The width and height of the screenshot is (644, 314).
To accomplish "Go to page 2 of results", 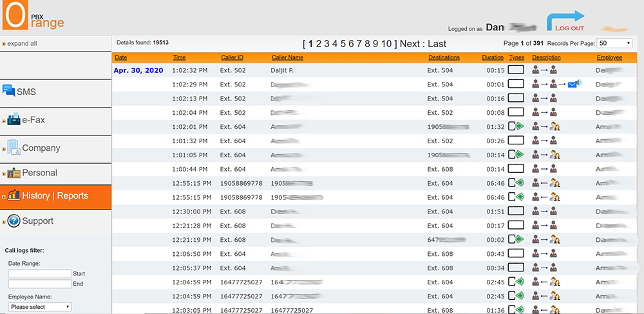I will pos(318,44).
